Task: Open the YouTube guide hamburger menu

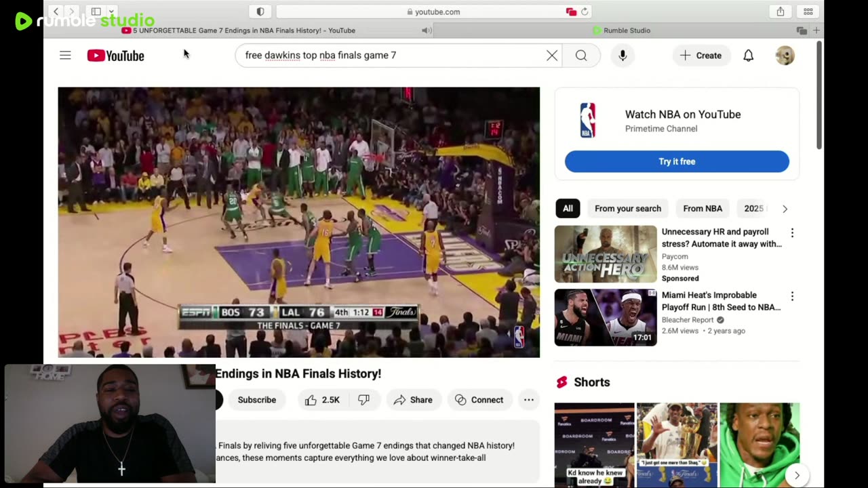Action: pyautogui.click(x=65, y=56)
